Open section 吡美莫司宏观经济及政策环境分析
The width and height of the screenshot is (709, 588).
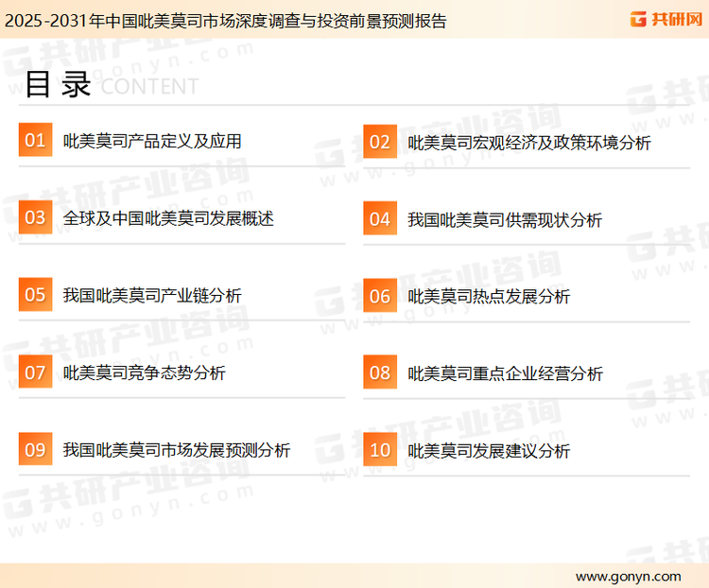(x=528, y=143)
